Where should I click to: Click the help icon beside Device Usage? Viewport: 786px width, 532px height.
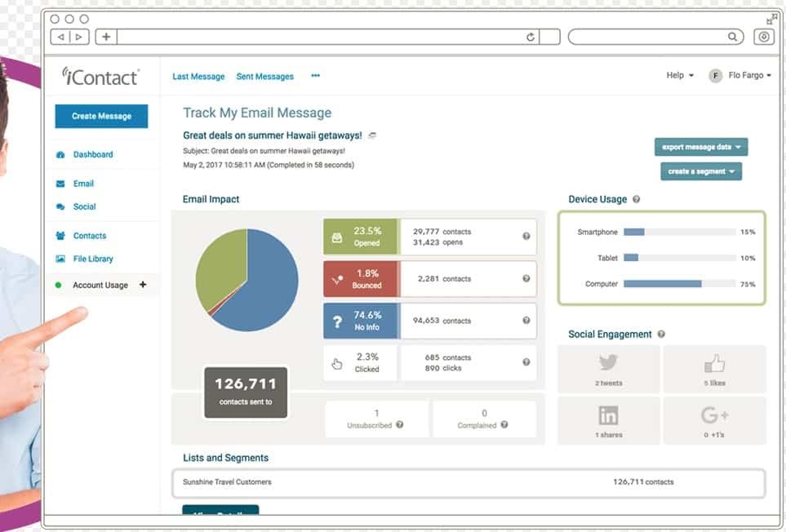637,199
